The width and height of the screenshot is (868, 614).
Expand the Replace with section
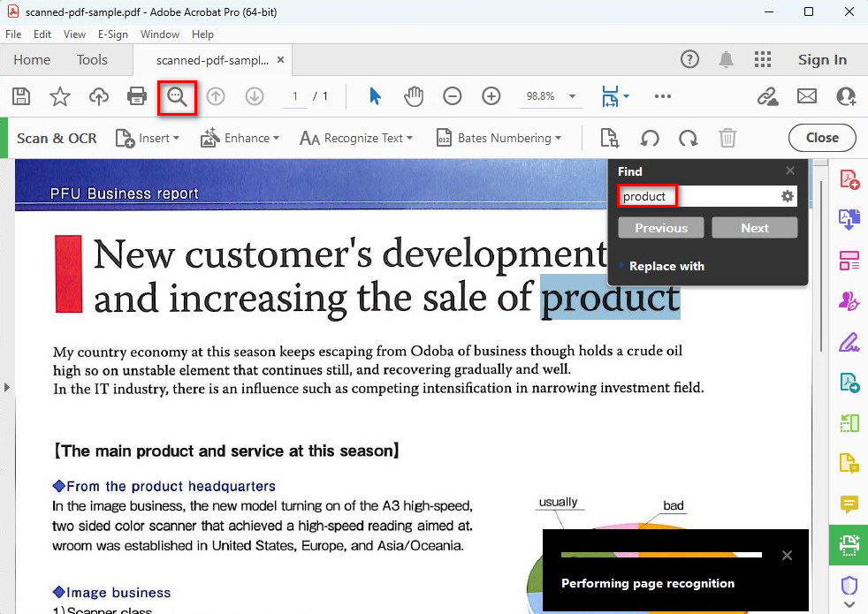click(666, 266)
